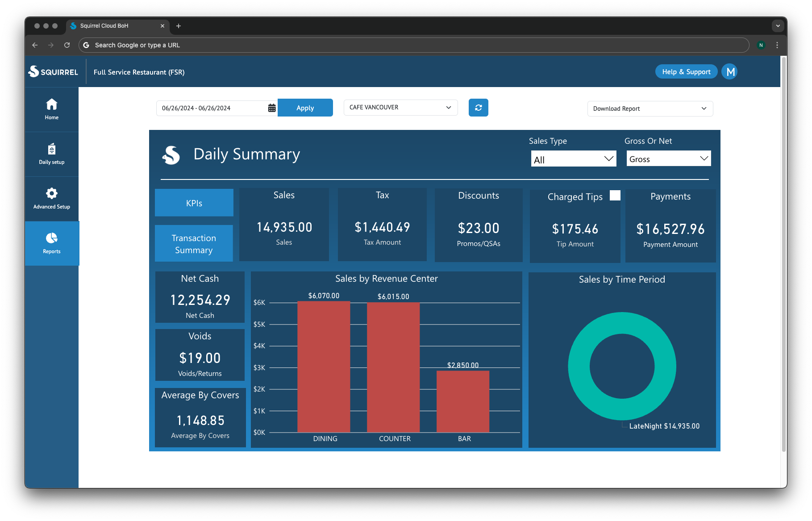Image resolution: width=812 pixels, height=521 pixels.
Task: Click the Home icon in sidebar
Action: (x=52, y=104)
